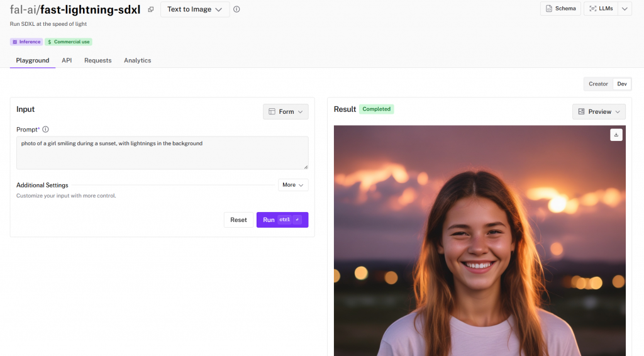Click the text 'Run SDXL at the speed of light'
Viewport: 644px width, 356px height.
tap(48, 24)
